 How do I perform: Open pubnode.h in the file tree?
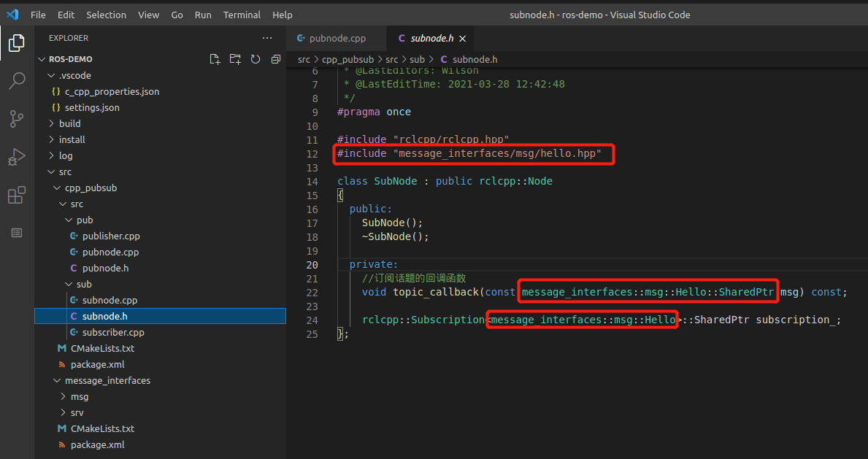coord(160,268)
